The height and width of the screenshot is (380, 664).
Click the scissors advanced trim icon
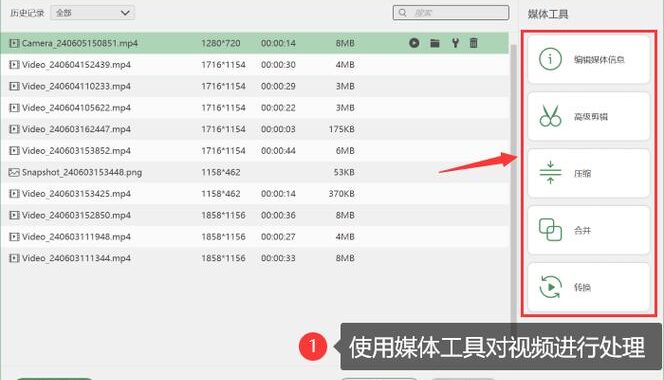click(x=550, y=116)
